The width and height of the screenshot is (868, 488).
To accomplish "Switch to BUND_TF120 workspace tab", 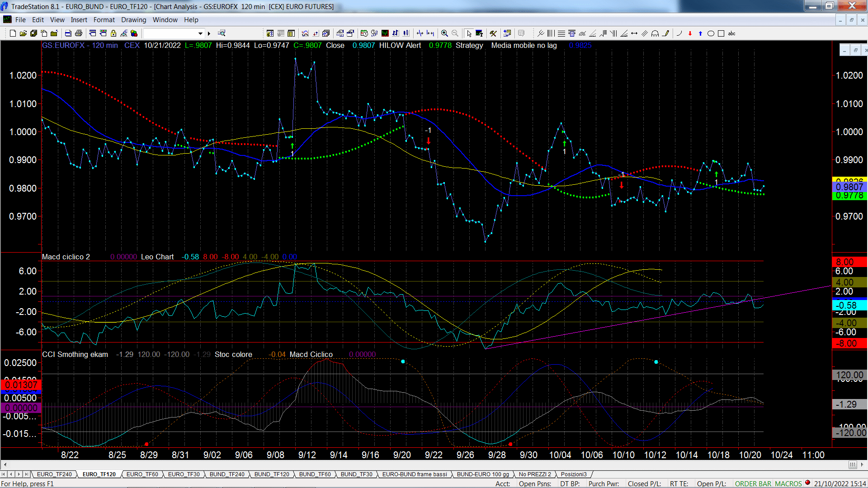I will click(272, 474).
